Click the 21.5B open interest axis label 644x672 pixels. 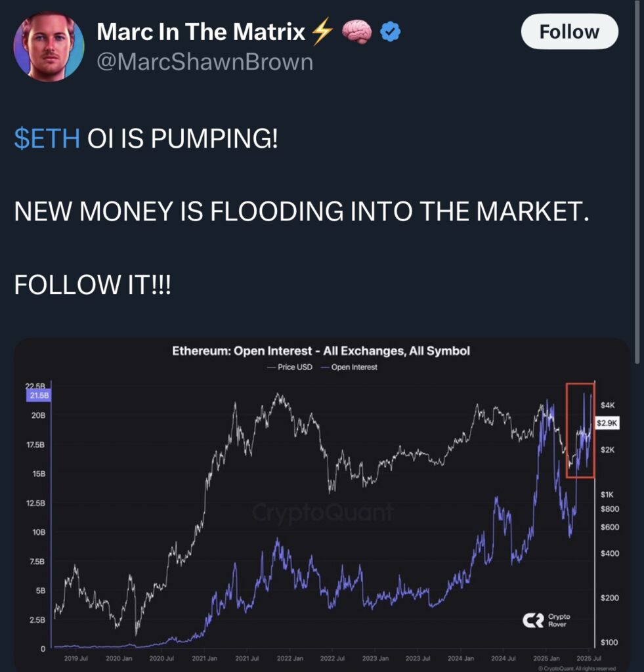pos(39,395)
